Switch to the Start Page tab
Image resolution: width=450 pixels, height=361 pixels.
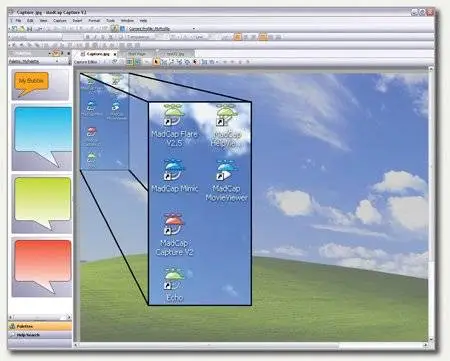(x=137, y=54)
